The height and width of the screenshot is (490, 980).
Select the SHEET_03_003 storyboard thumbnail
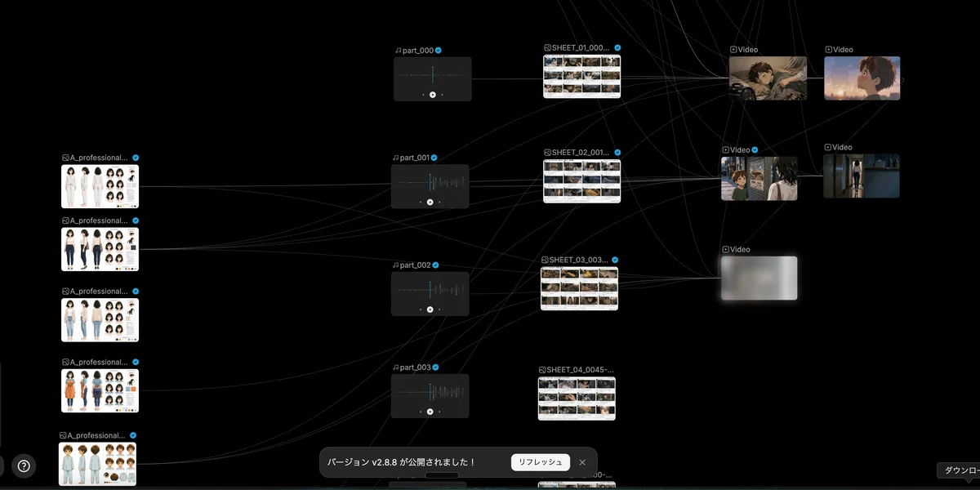pos(580,289)
